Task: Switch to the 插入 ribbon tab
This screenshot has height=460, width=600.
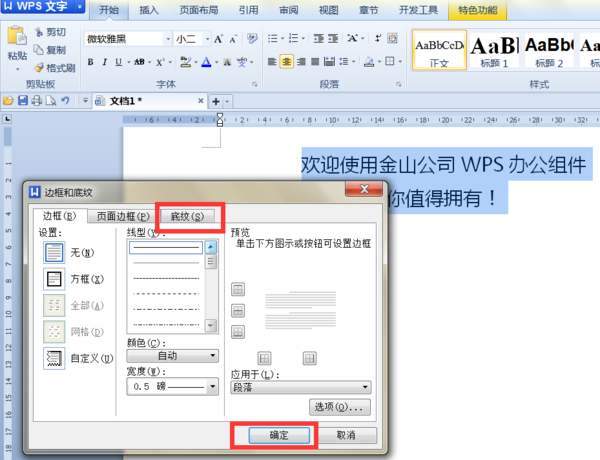Action: tap(149, 10)
